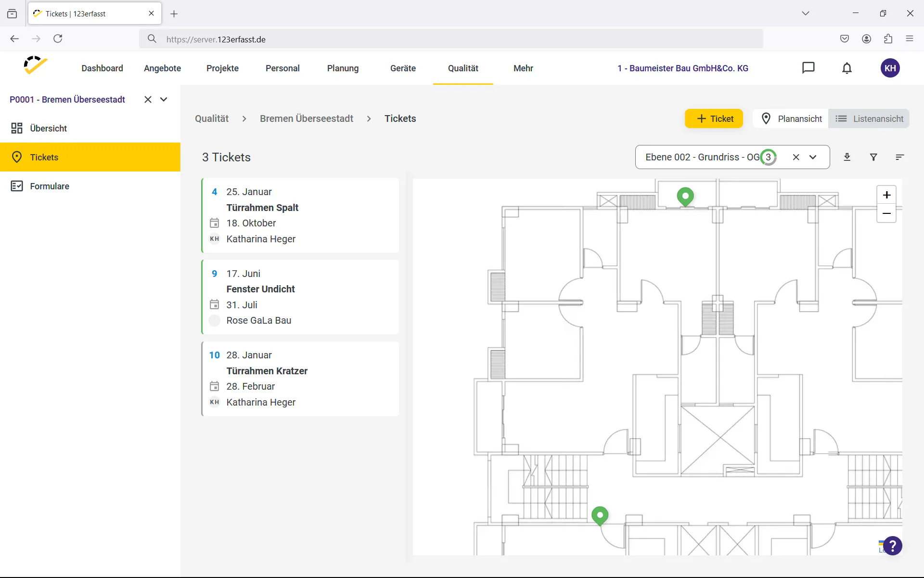Open the sort options icon
The height and width of the screenshot is (578, 924).
click(x=899, y=157)
